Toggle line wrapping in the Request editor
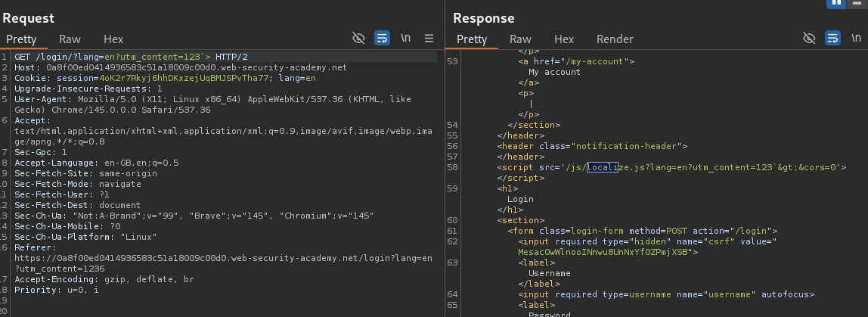The width and height of the screenshot is (868, 317). [x=382, y=39]
